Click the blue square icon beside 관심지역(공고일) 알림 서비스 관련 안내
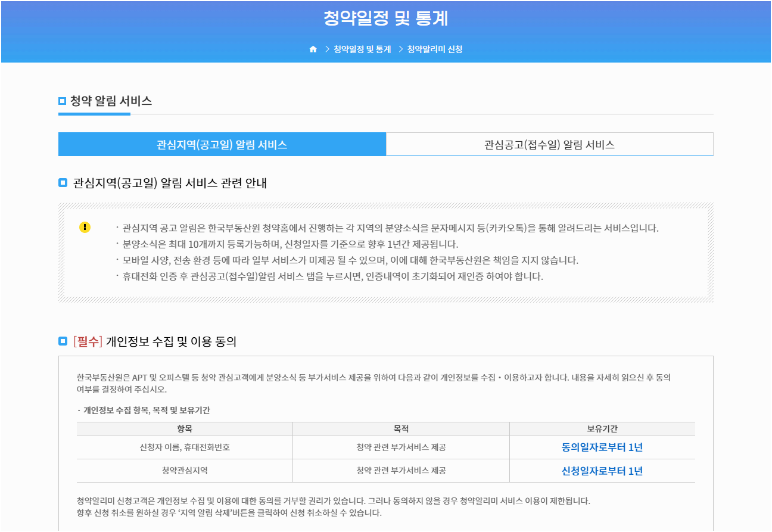The width and height of the screenshot is (772, 532). pos(61,183)
